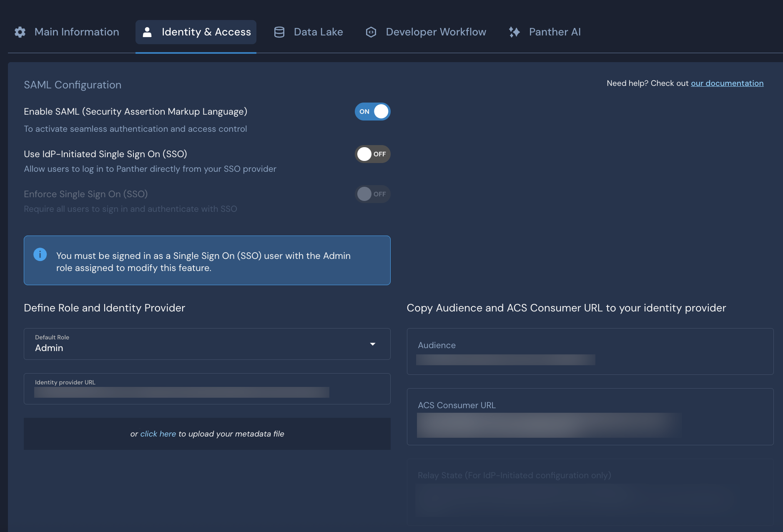The width and height of the screenshot is (783, 532).
Task: Click the database icon beside Data Lake
Action: (279, 32)
